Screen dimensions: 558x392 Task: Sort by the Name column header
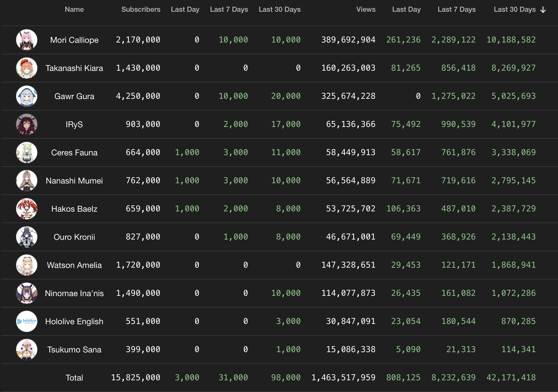click(x=74, y=9)
